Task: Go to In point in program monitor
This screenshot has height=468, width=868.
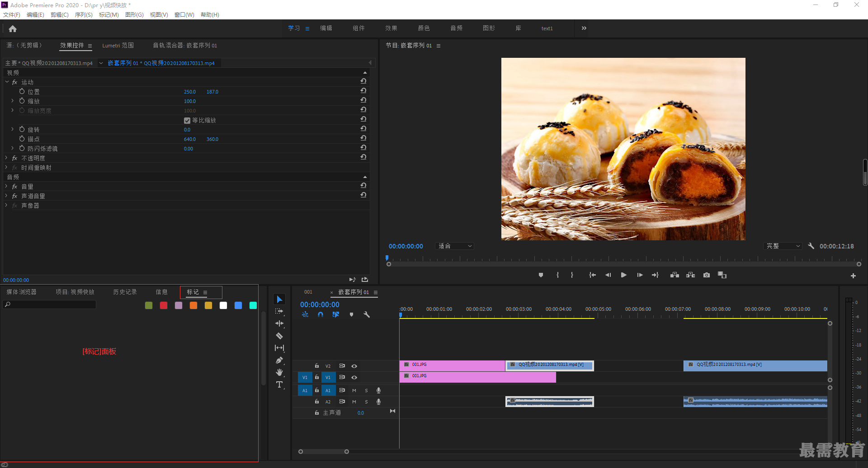Action: pos(592,275)
